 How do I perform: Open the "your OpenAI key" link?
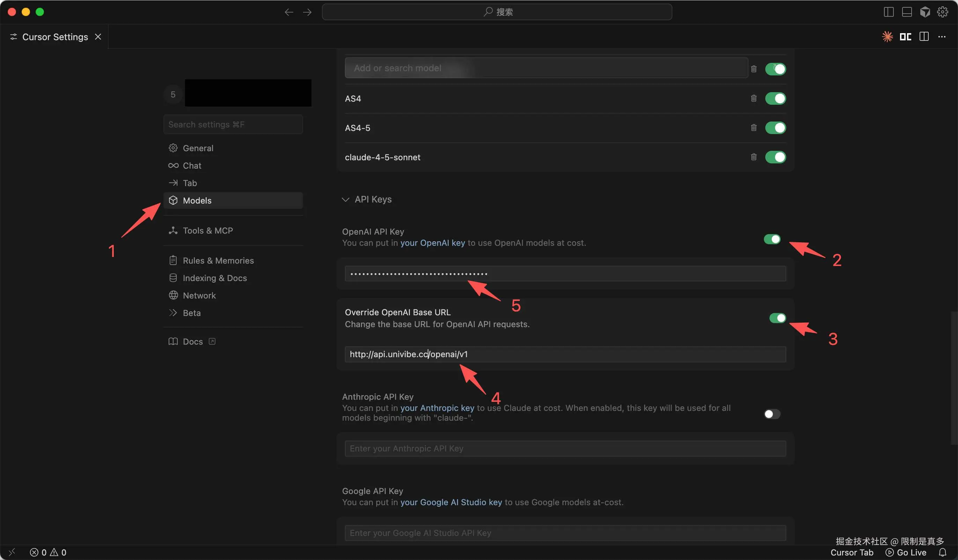point(432,243)
